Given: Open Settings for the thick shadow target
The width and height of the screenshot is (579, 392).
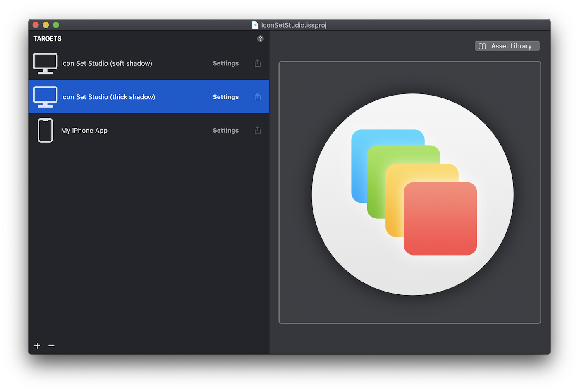Looking at the screenshot, I should 225,96.
